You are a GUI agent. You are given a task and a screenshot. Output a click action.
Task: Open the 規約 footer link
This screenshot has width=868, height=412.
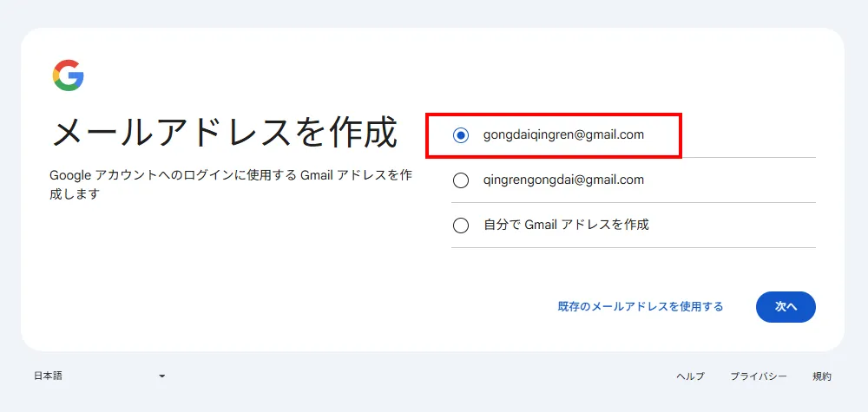point(821,376)
